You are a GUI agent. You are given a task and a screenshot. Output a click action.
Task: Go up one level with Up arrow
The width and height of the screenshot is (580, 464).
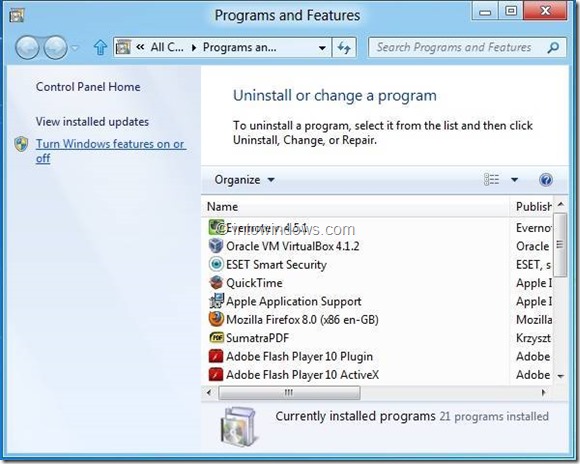[x=100, y=47]
